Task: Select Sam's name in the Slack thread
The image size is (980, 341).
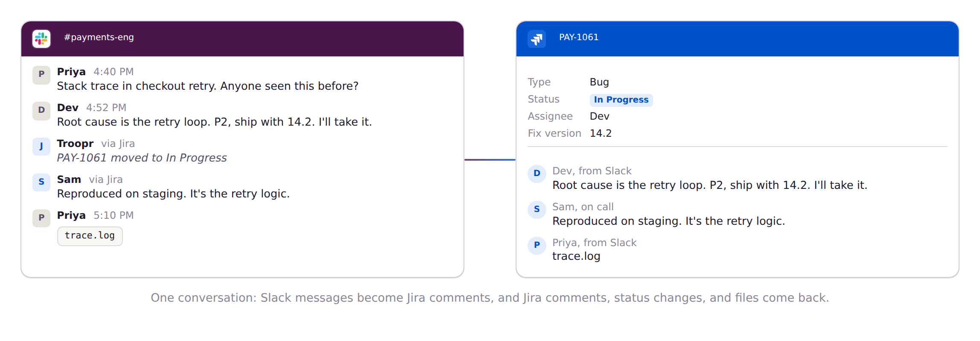Action: (x=69, y=179)
